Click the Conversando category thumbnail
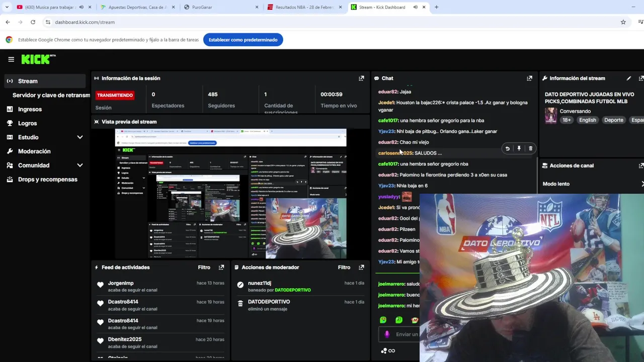The image size is (644, 362). (550, 116)
